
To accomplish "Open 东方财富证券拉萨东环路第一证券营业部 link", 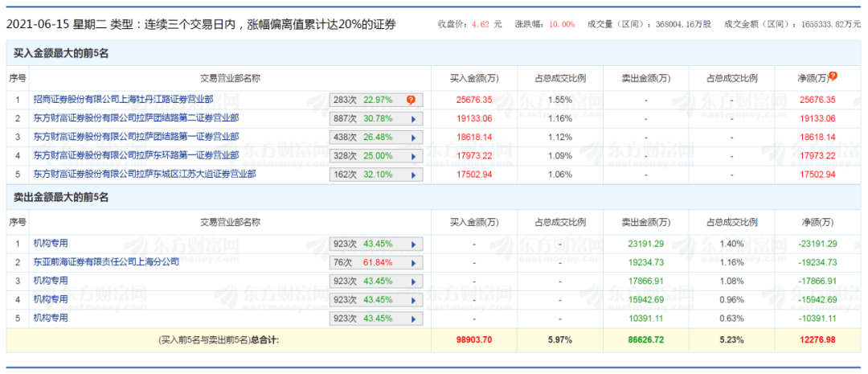I will click(x=136, y=155).
